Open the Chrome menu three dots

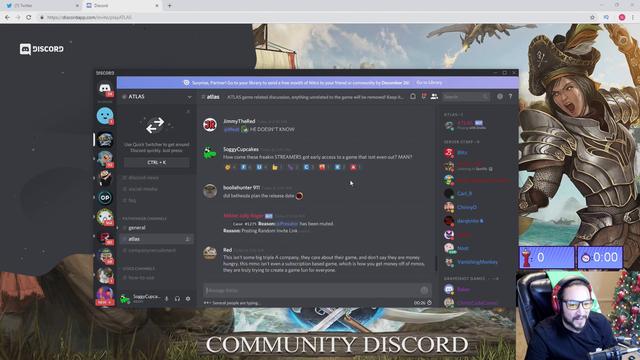(x=633, y=18)
